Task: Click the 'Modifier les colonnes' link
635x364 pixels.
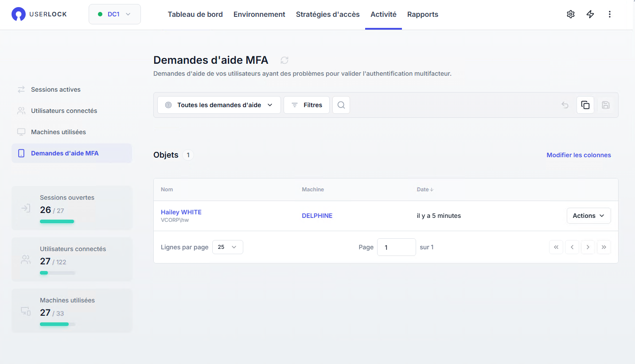Action: [x=579, y=155]
